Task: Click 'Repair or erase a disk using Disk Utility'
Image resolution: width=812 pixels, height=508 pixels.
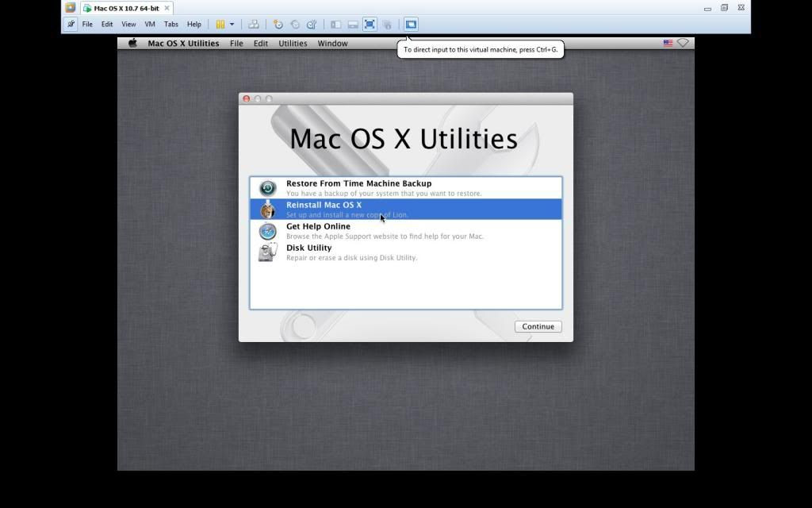Action: [x=351, y=258]
